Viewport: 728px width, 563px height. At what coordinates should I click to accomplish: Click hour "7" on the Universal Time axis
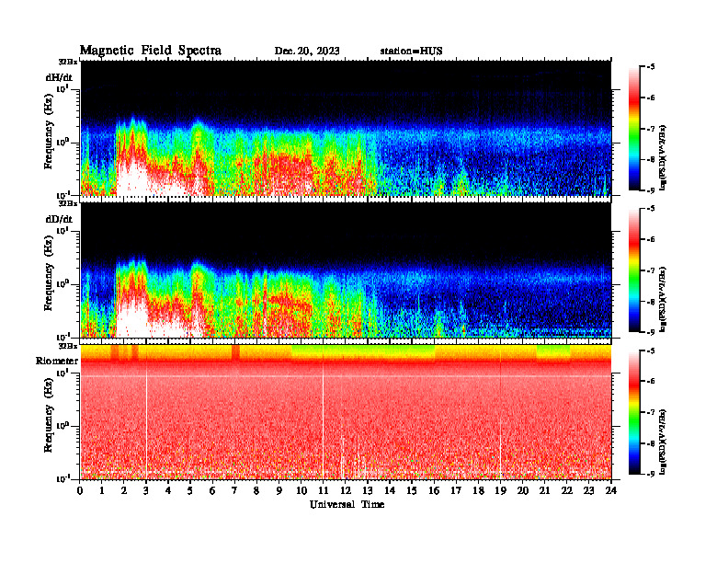click(x=234, y=490)
